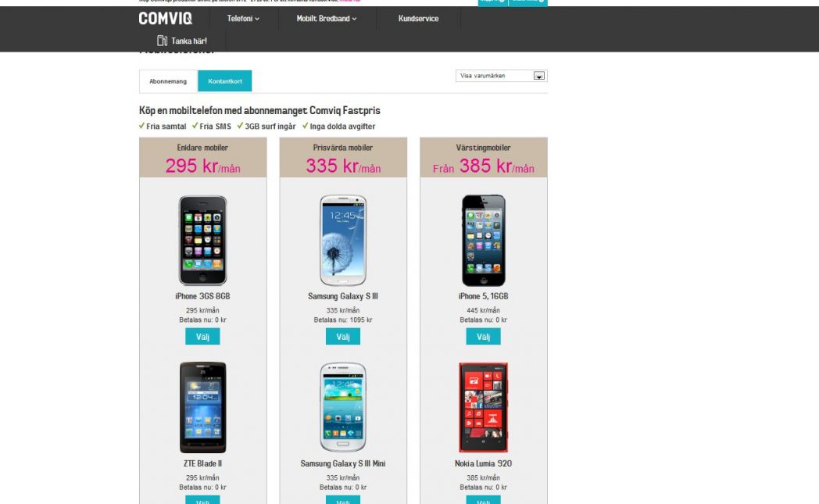Click the Samsung Galaxy S III image
The height and width of the screenshot is (504, 819).
(342, 240)
